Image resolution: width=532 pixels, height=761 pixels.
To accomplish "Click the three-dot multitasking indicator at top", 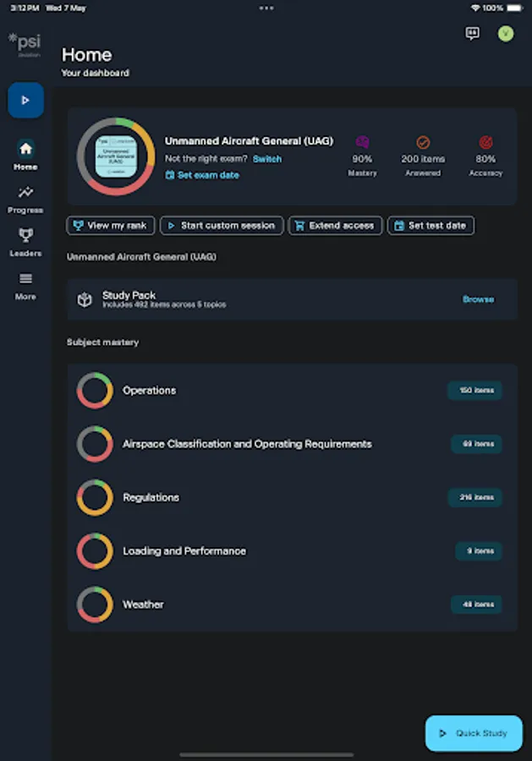I will [266, 8].
